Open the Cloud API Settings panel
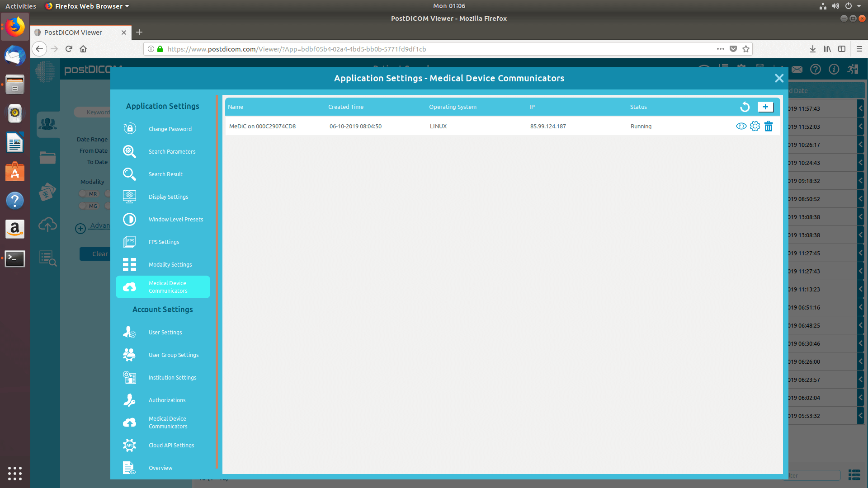 171,445
